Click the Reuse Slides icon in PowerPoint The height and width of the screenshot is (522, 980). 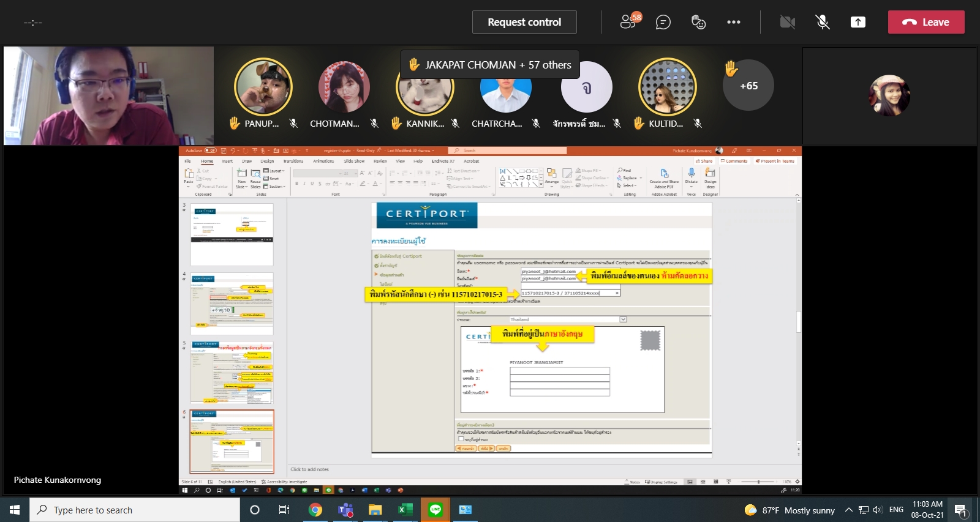tap(255, 174)
